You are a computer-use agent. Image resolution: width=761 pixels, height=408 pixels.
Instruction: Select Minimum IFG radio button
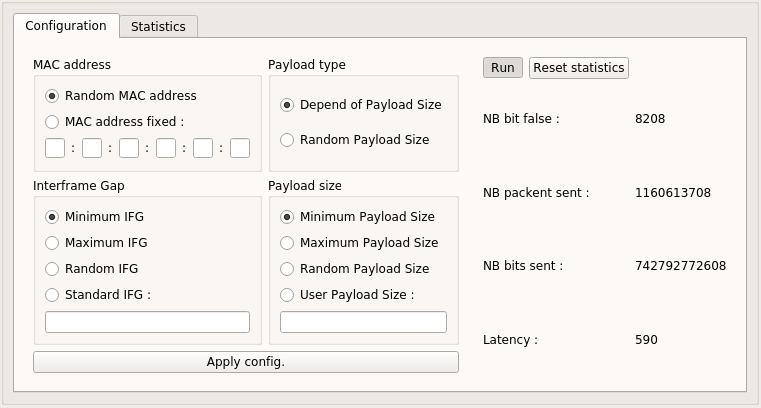tap(94, 216)
